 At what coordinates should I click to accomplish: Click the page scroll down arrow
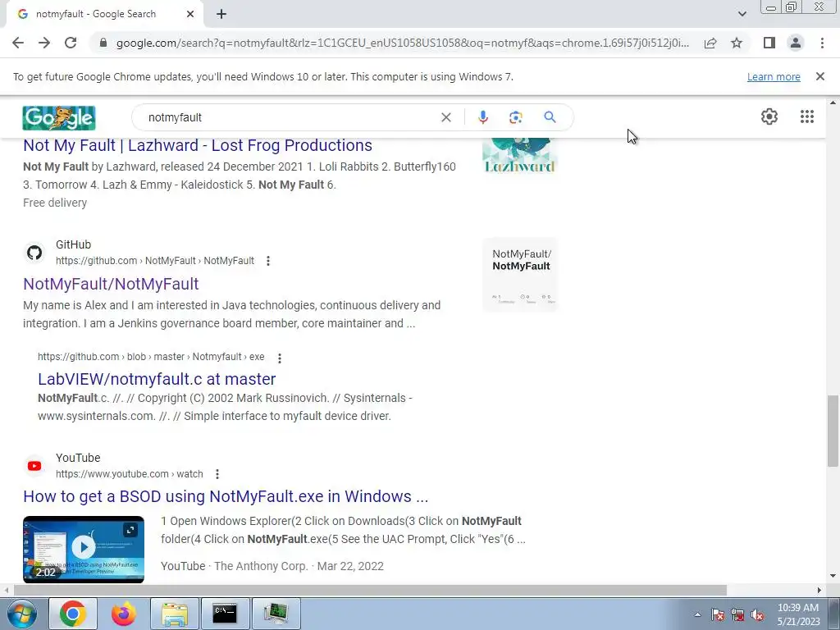coord(833,577)
